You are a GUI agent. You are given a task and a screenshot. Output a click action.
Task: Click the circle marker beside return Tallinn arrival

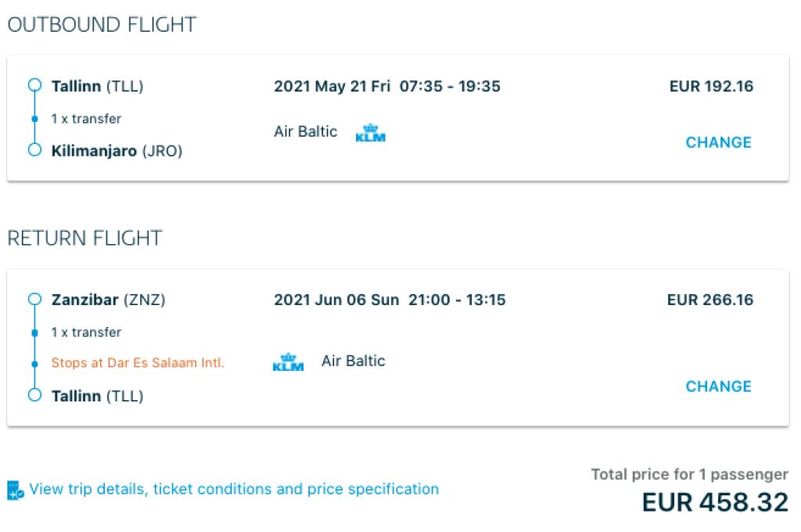coord(34,395)
